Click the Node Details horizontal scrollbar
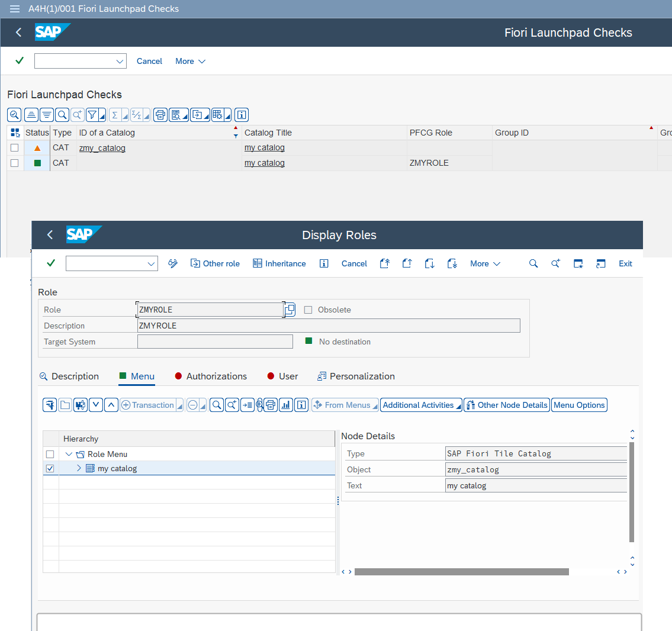Screen dimensions: 672x631 click(x=462, y=572)
